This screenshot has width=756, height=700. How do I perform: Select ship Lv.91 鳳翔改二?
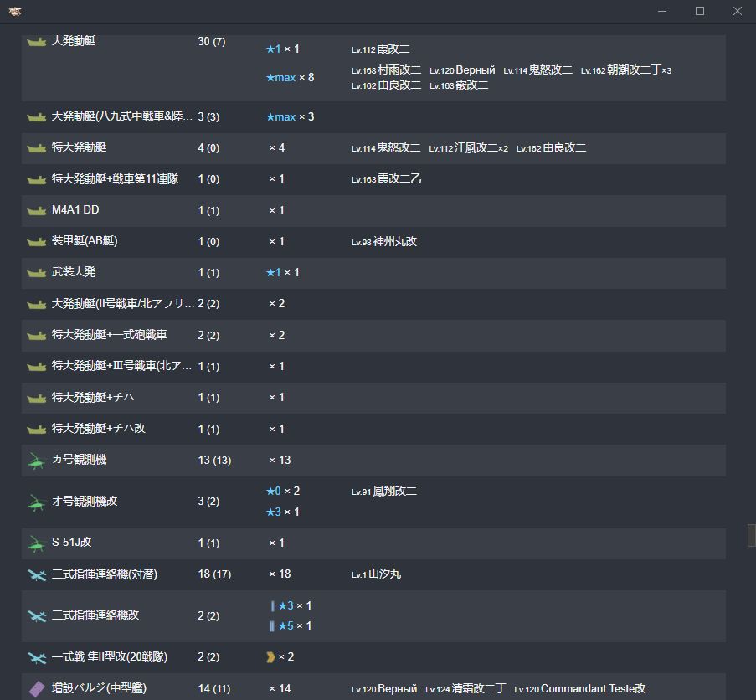[383, 492]
